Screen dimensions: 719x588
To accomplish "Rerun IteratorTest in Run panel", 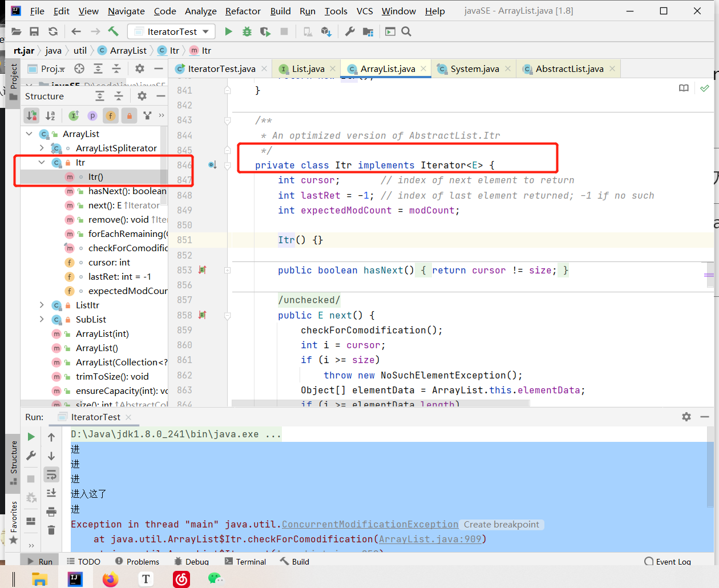I will click(31, 437).
